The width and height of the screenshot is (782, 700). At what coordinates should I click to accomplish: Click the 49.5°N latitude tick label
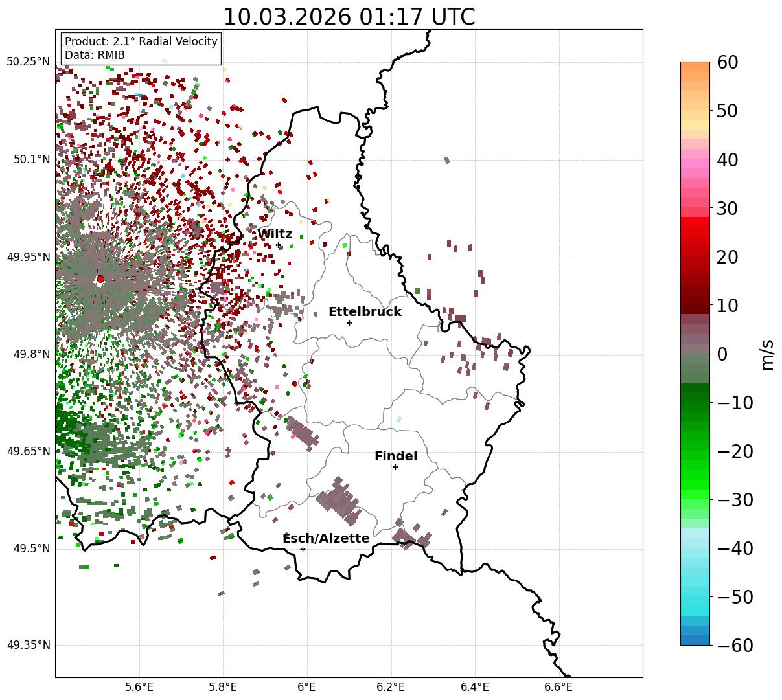30,548
